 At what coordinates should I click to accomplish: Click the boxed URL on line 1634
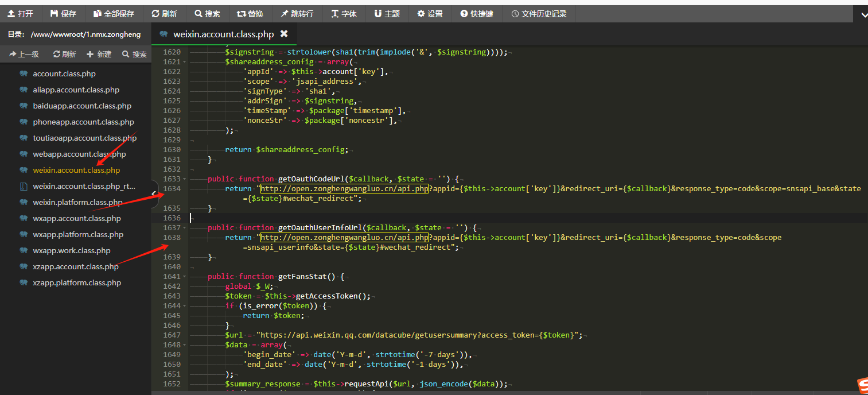[344, 188]
